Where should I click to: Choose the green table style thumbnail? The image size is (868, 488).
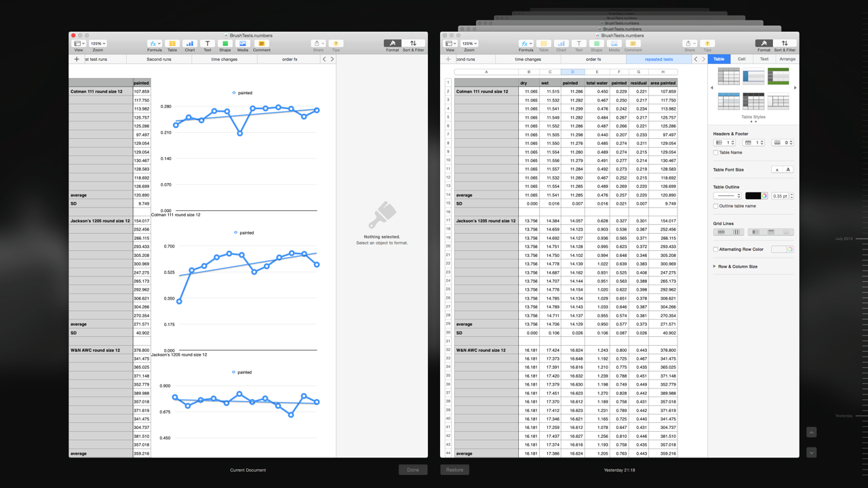(x=778, y=76)
